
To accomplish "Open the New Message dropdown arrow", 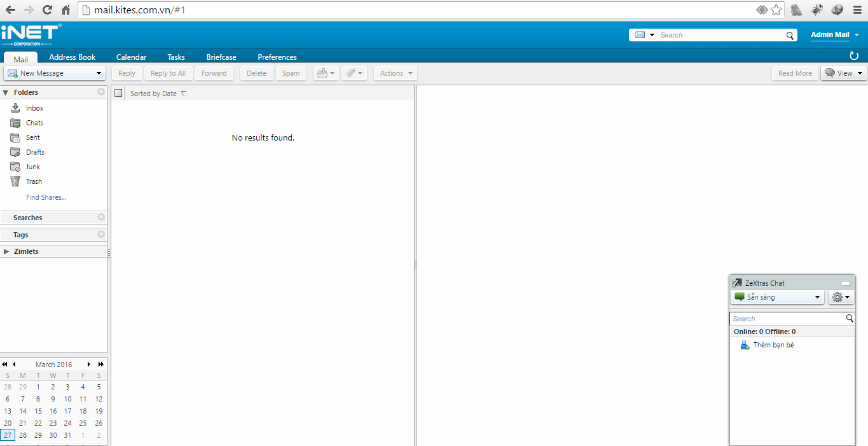I will pyautogui.click(x=99, y=73).
